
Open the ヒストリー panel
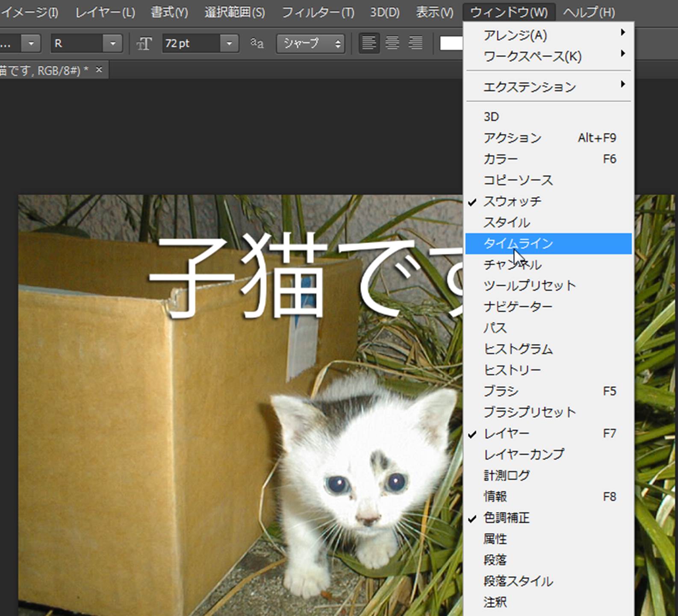512,370
